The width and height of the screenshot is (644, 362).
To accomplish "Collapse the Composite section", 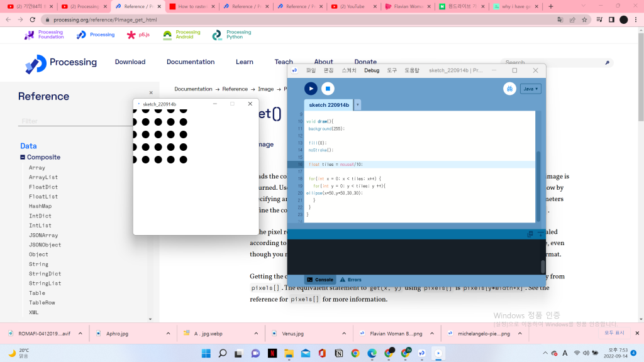I will coord(23,157).
